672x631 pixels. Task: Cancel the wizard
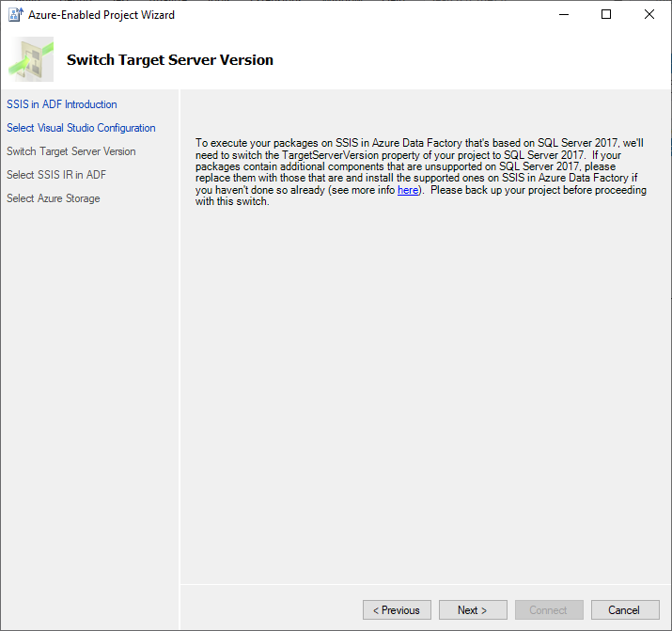point(625,609)
